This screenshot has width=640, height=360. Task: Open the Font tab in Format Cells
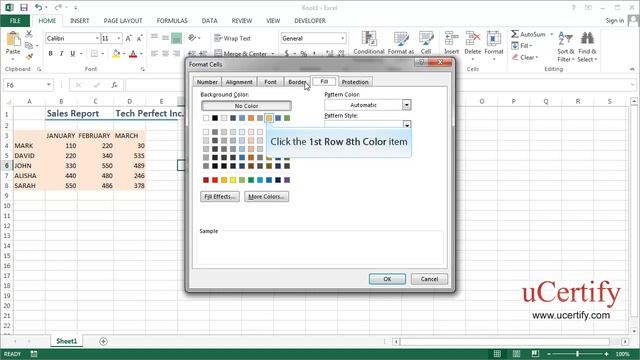(x=270, y=82)
